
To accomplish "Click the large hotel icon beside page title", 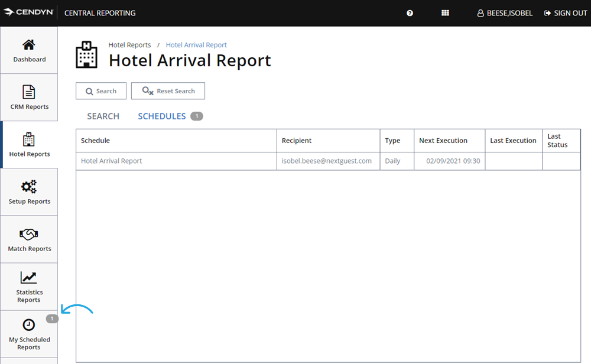I will [87, 54].
